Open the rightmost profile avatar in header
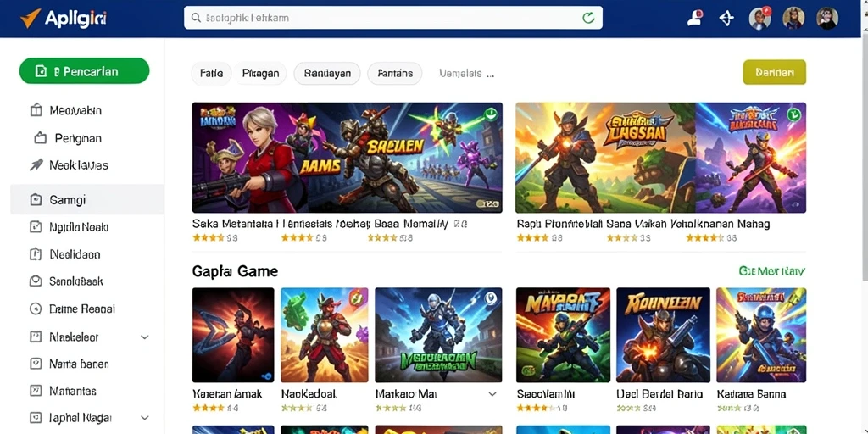The image size is (868, 434). tap(827, 19)
